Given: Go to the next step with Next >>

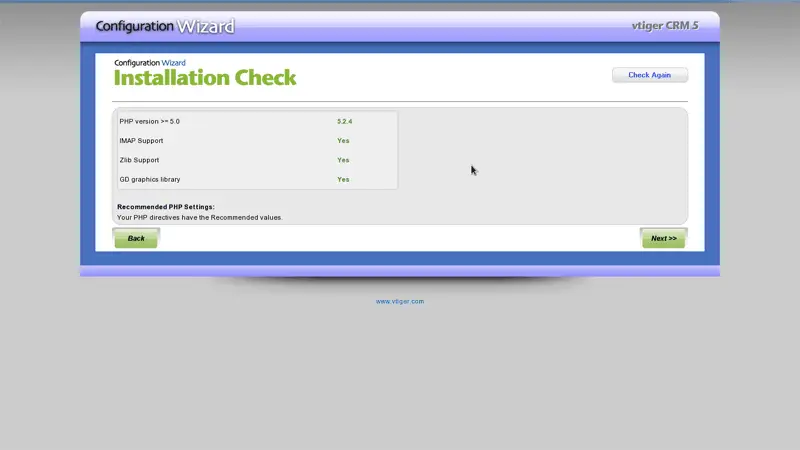Looking at the screenshot, I should point(663,238).
